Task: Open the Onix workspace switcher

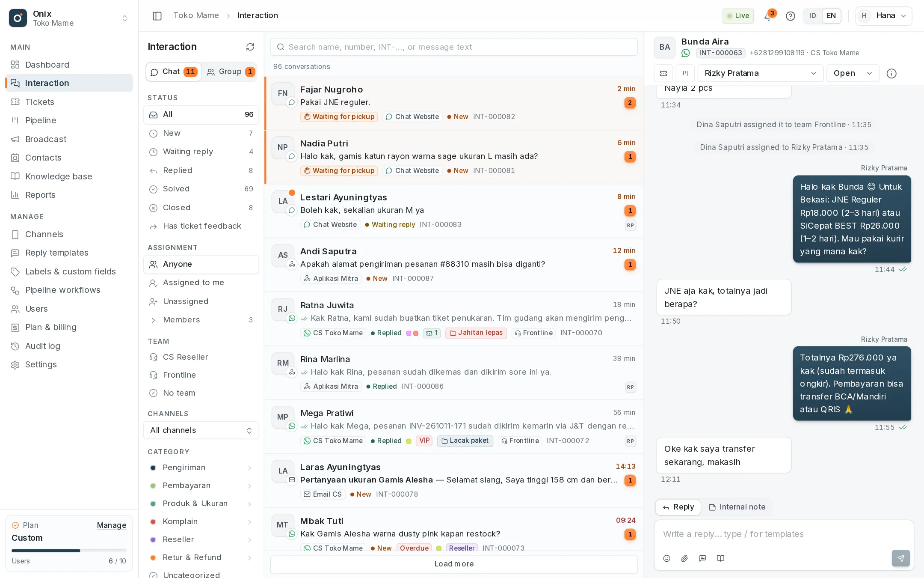Action: 69,18
